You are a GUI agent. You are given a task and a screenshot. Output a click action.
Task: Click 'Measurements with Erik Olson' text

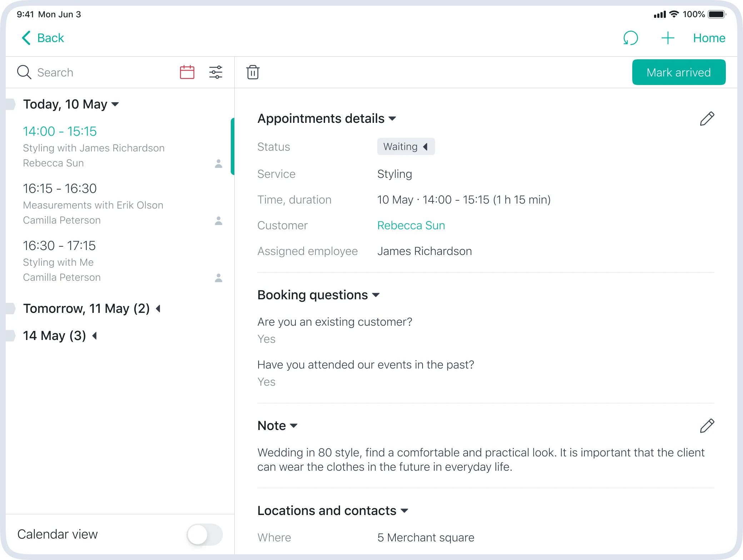pos(93,205)
